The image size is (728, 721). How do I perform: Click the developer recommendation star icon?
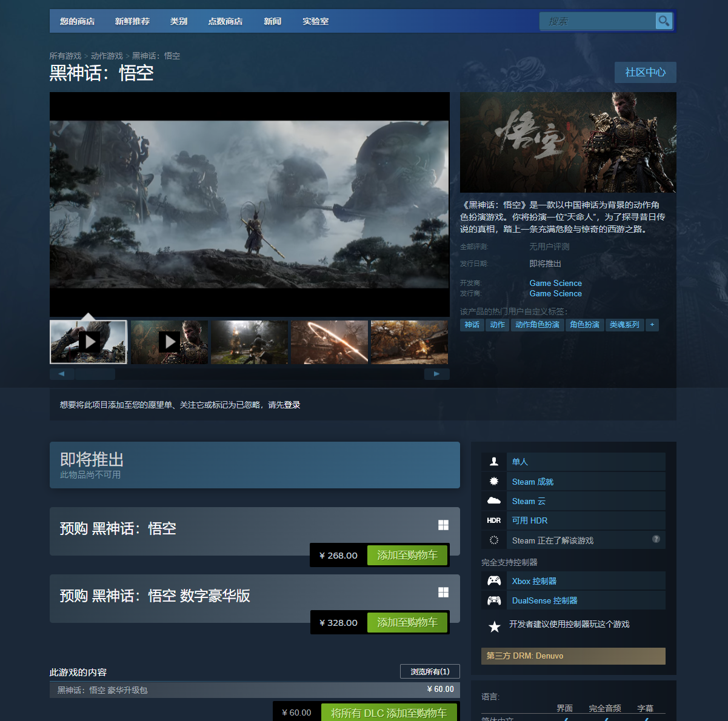tap(495, 626)
